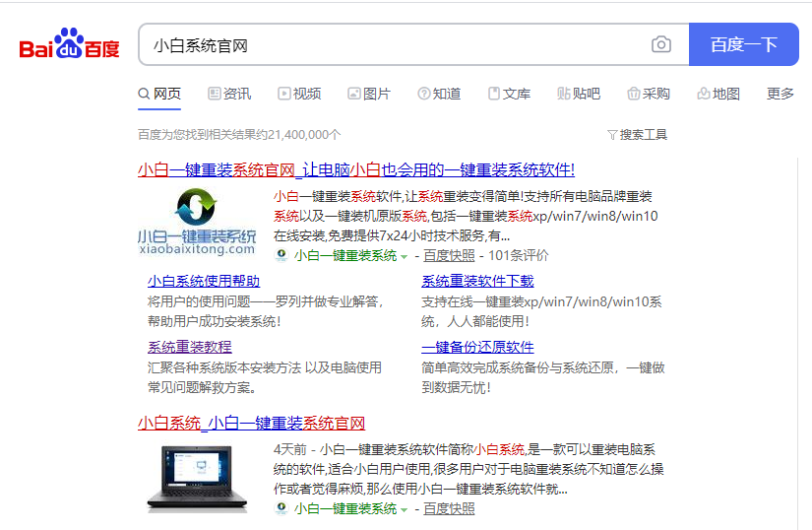Open result 小白一键重装系统官网_让电脑小白也会用
The width and height of the screenshot is (812, 530).
(356, 169)
